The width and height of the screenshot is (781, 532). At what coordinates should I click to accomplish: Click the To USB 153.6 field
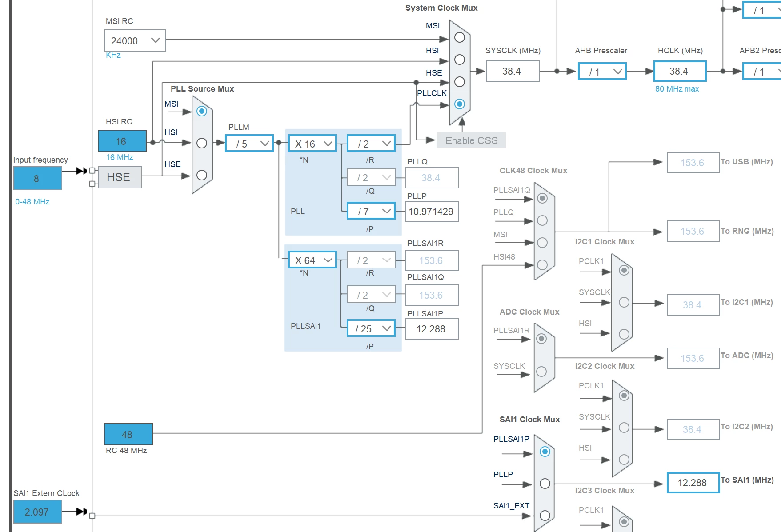coord(693,163)
